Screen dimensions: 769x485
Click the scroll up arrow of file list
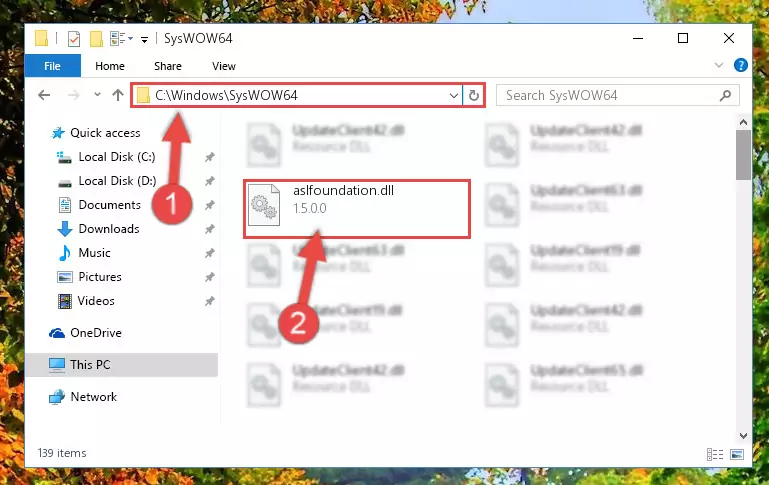(x=743, y=122)
